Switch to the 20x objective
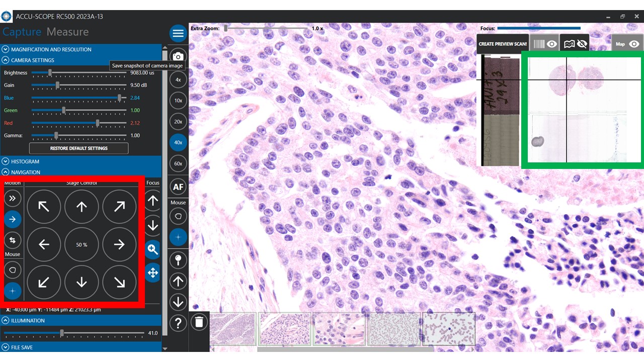 178,122
